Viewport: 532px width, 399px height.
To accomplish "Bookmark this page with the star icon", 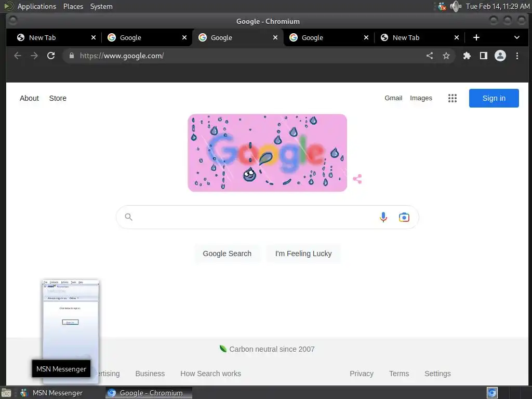I will 446,56.
